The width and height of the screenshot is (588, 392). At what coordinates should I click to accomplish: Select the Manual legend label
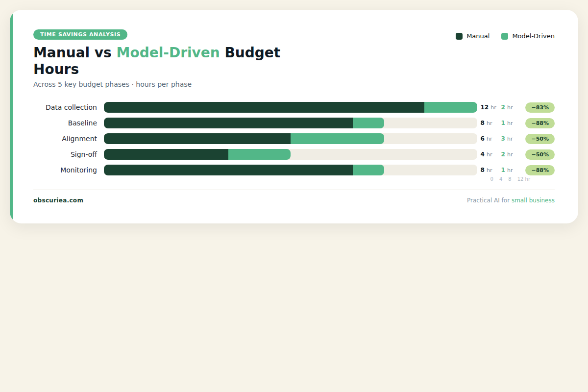tap(478, 36)
